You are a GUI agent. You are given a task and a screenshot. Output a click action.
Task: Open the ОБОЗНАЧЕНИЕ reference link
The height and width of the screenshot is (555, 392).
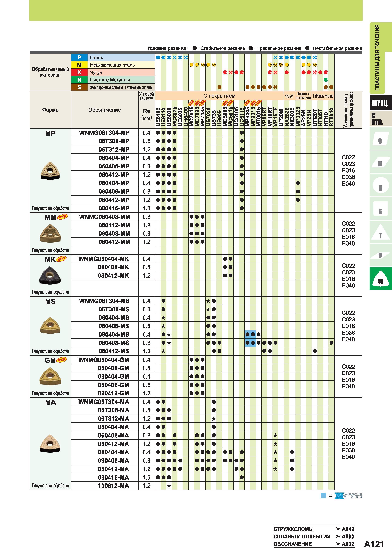click(293, 544)
